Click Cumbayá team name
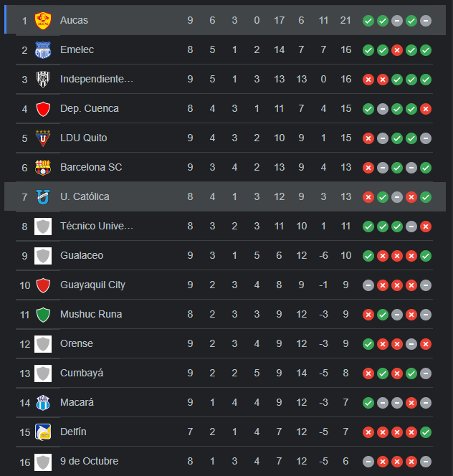This screenshot has width=453, height=476. click(82, 373)
